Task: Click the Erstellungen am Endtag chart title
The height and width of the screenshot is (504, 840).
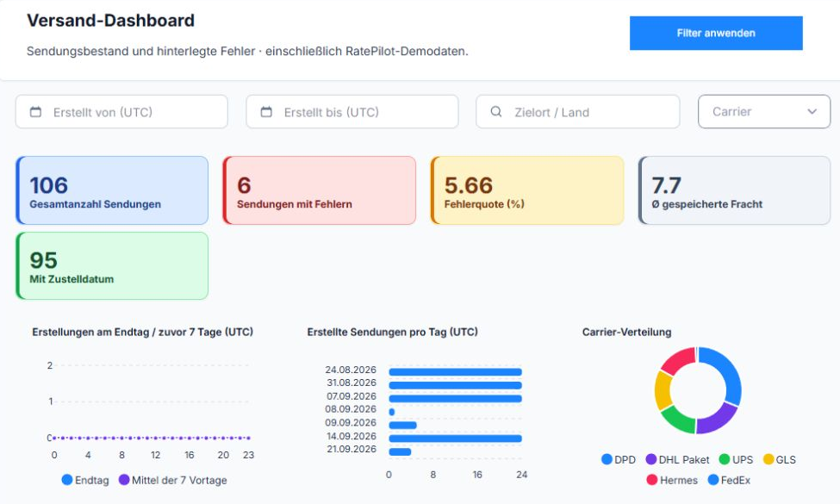Action: [x=142, y=332]
